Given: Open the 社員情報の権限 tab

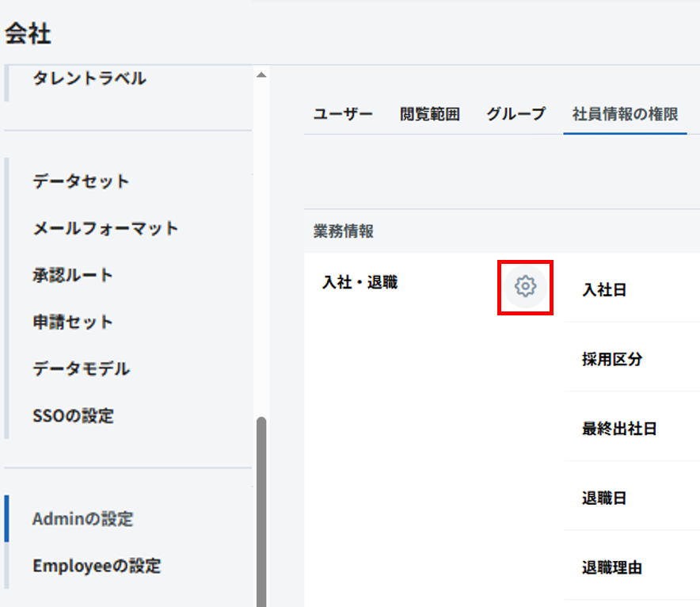Looking at the screenshot, I should [x=625, y=114].
